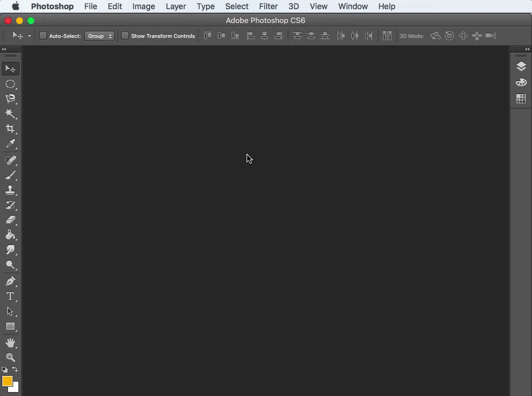The image size is (532, 396).
Task: Expand the toolbox with double-arrow
Action: (4, 49)
